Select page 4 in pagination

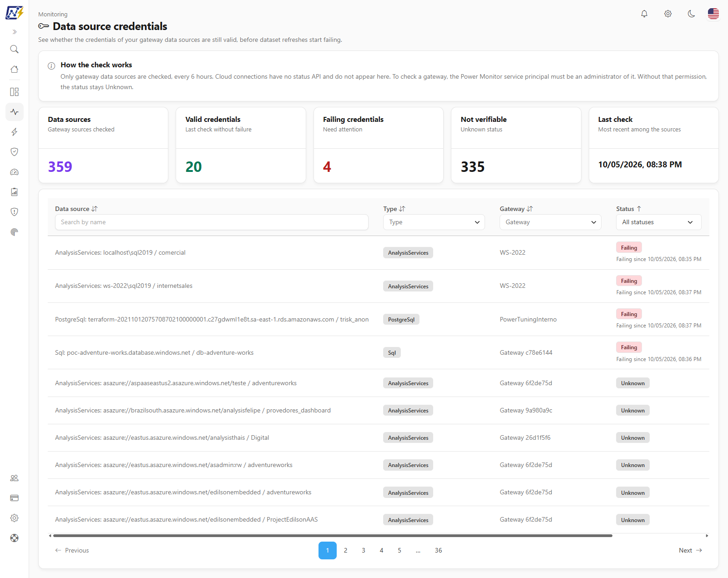[x=381, y=550]
